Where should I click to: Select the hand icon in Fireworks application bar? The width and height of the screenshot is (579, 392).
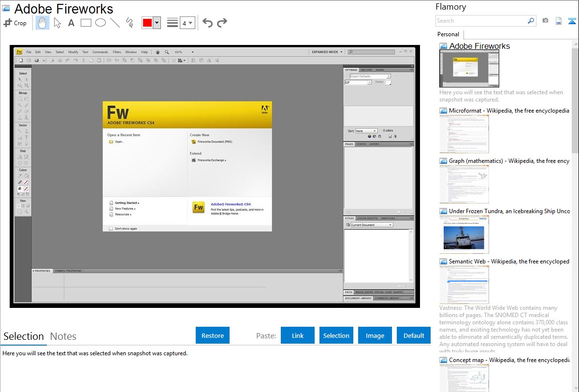click(x=158, y=52)
